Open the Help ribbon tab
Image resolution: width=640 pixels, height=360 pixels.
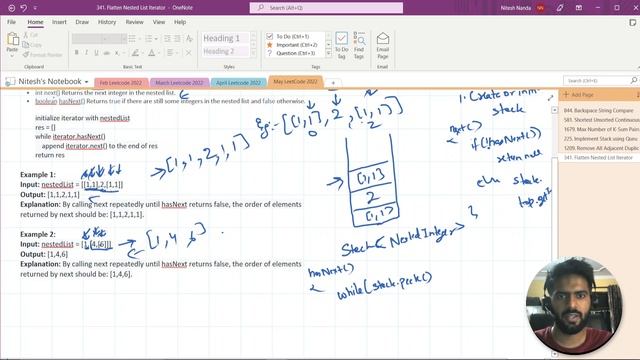pyautogui.click(x=180, y=22)
